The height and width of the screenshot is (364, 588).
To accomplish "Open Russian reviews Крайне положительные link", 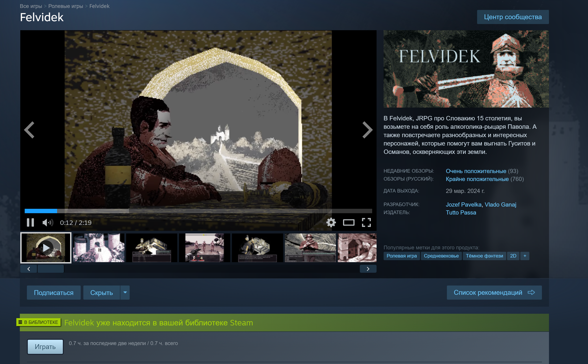I will (477, 179).
